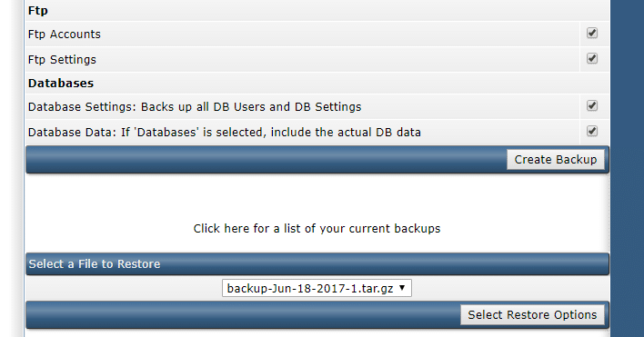
Task: Click the blue bar beside Create Backup
Action: [267, 160]
